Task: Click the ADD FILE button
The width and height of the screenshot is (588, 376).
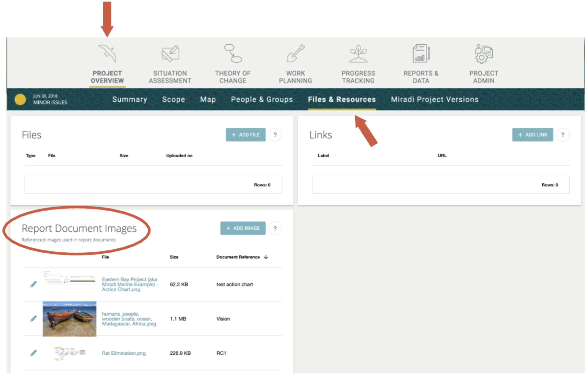Action: click(246, 135)
